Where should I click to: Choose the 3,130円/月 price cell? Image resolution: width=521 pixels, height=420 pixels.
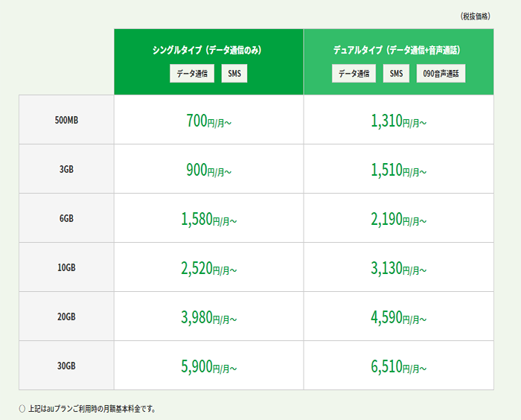tap(398, 268)
